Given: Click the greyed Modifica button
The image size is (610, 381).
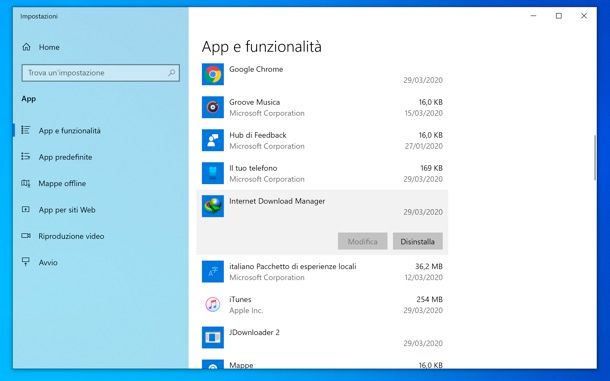Looking at the screenshot, I should [363, 241].
